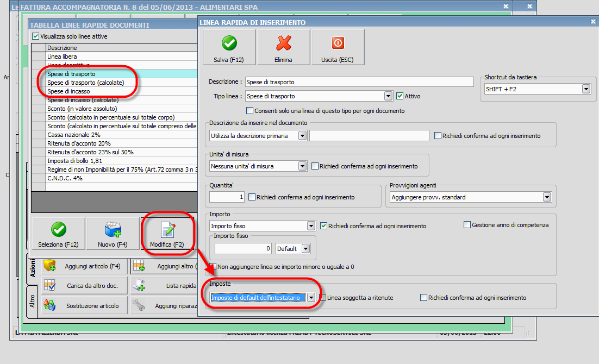
Task: Click the Descrizione text field
Action: tap(359, 81)
